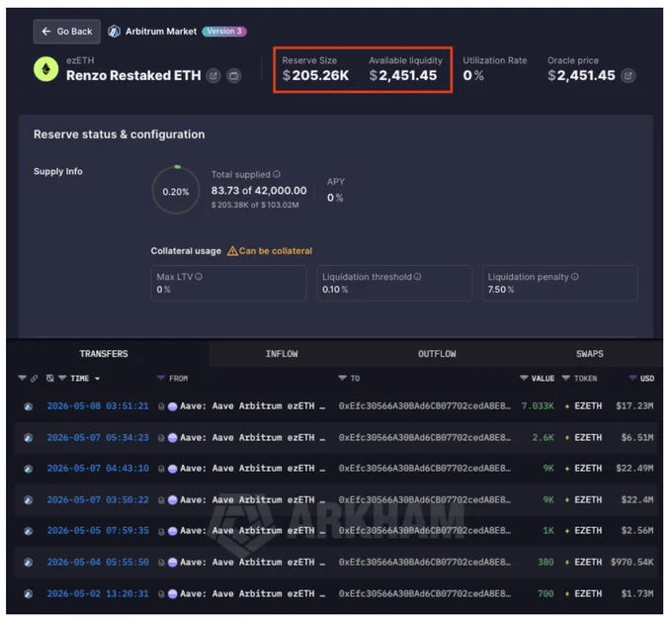Open ezETH token external link icon
The image size is (672, 622).
(213, 76)
